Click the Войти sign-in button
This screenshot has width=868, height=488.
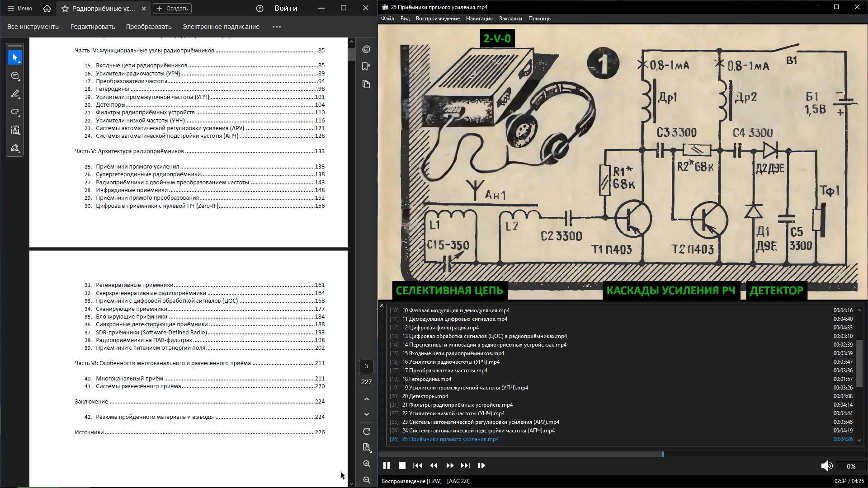click(x=286, y=8)
